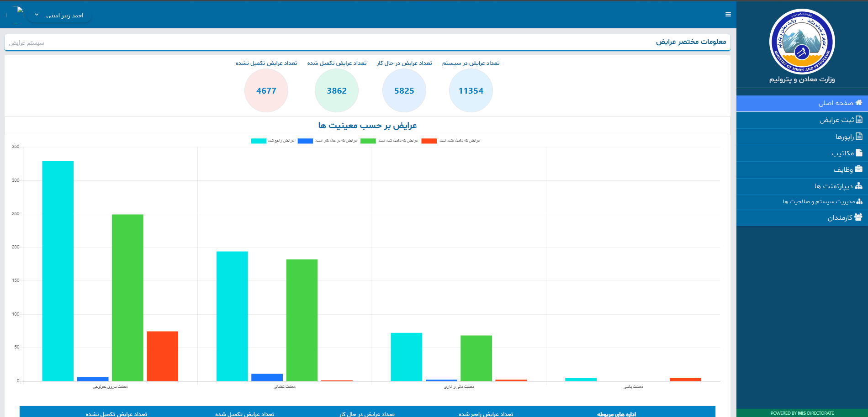Viewport: 868px width, 417px height.
Task: Click the users group icon beside کارمندان
Action: (x=858, y=217)
